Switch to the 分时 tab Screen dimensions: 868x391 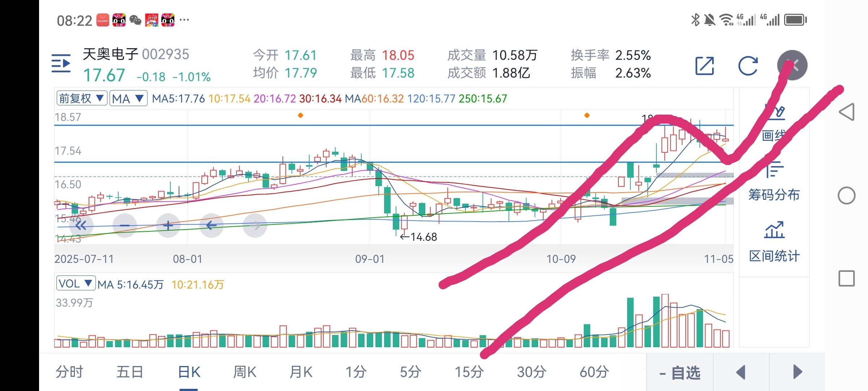click(69, 372)
